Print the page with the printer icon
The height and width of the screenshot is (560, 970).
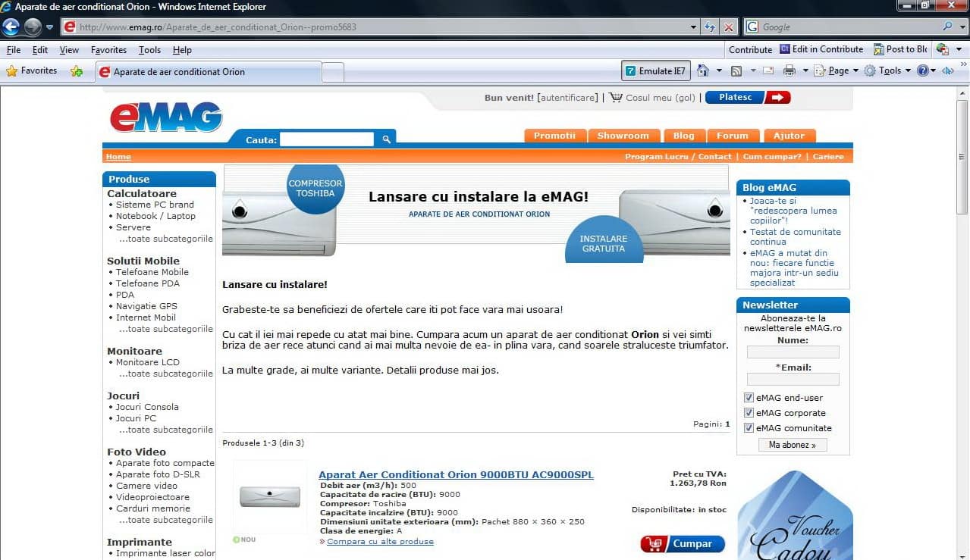[x=789, y=71]
